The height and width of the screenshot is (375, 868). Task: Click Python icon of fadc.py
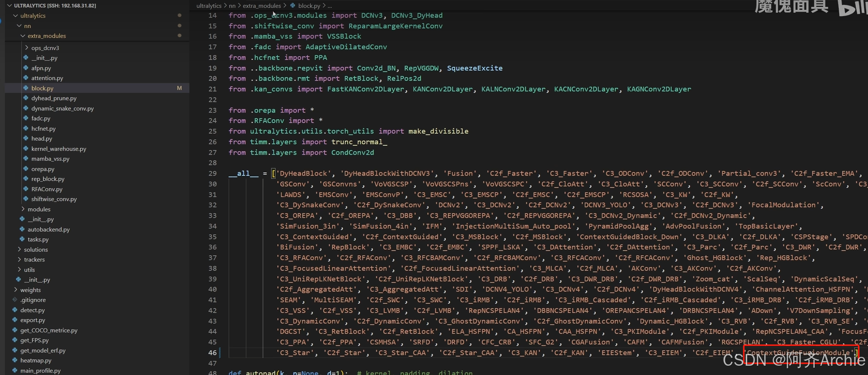pos(26,118)
